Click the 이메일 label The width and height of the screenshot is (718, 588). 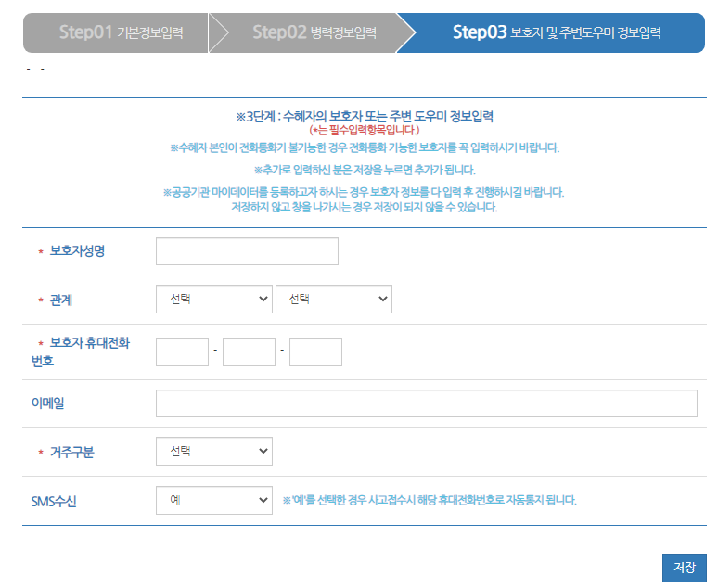point(47,403)
